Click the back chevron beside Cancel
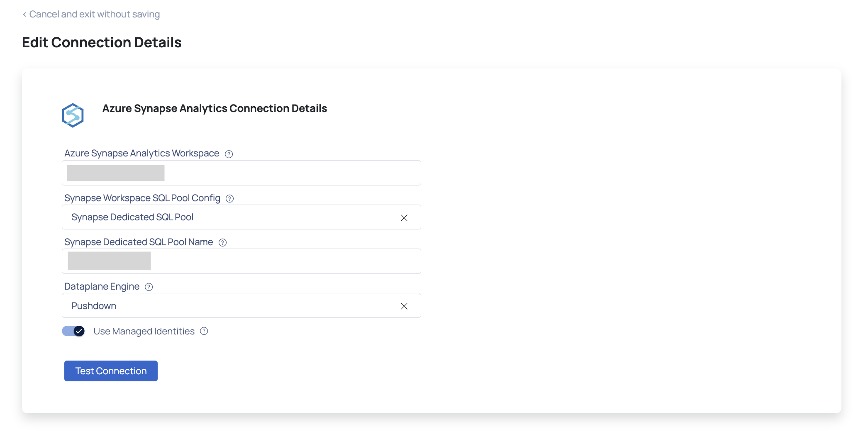868x439 pixels. [x=24, y=15]
